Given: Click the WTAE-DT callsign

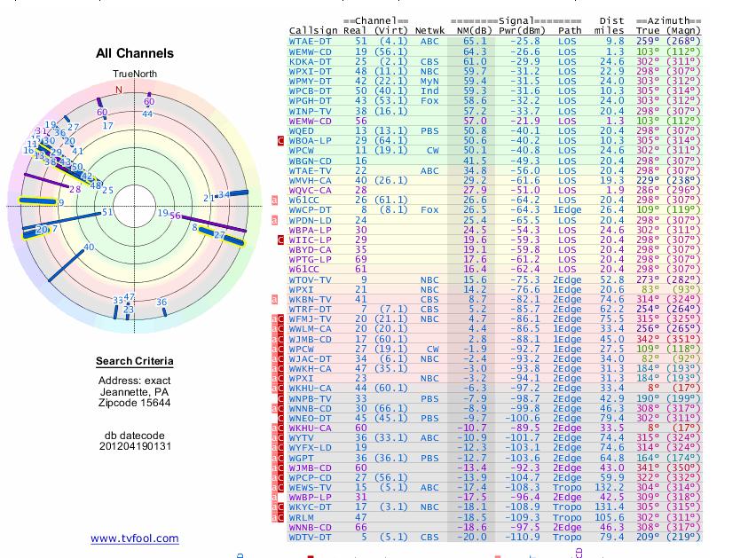Looking at the screenshot, I should [310, 42].
